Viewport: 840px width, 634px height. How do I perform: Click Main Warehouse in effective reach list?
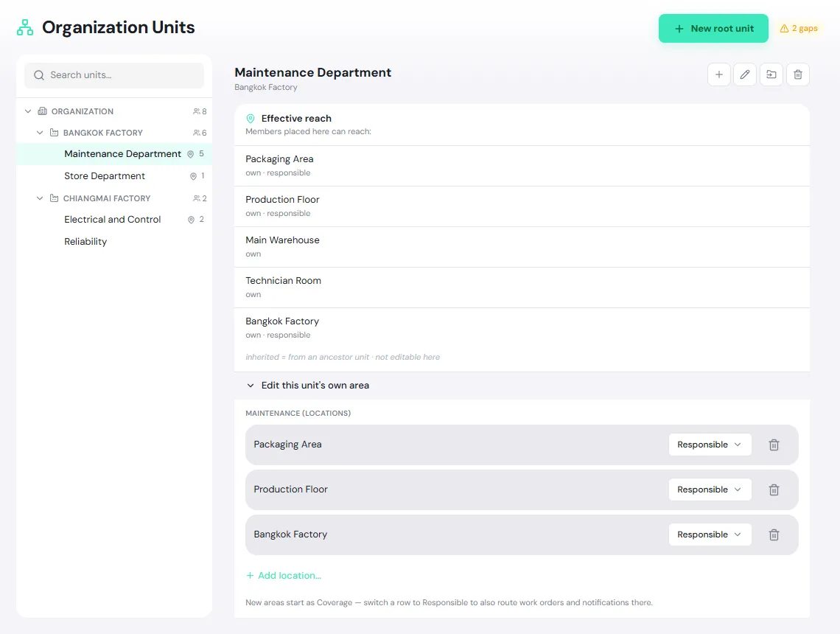pos(522,247)
